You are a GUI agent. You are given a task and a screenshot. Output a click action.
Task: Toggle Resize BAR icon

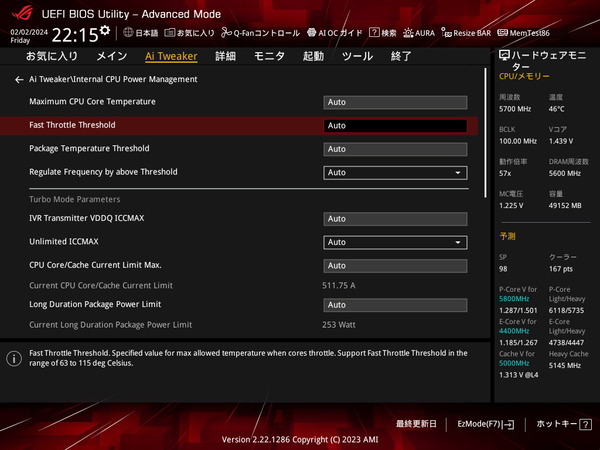446,33
